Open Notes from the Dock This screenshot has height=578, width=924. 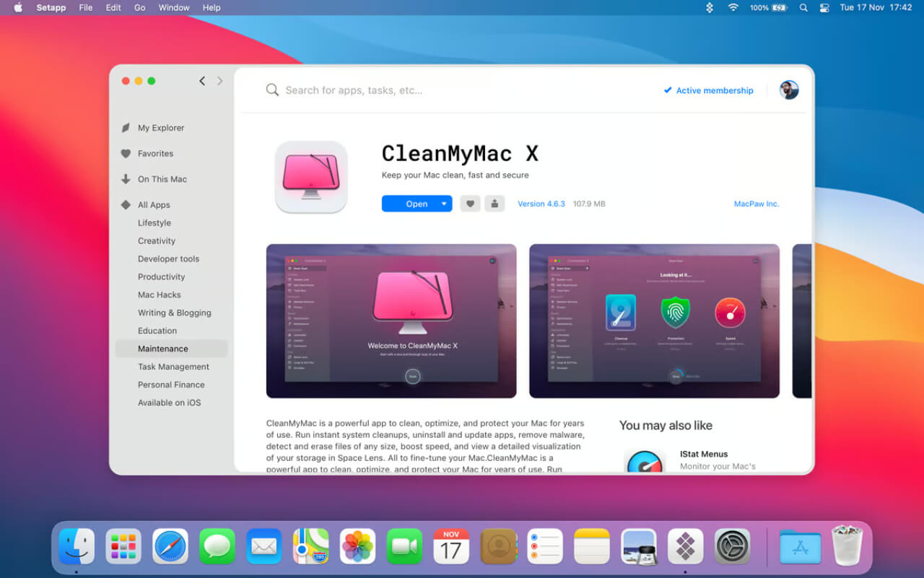592,546
